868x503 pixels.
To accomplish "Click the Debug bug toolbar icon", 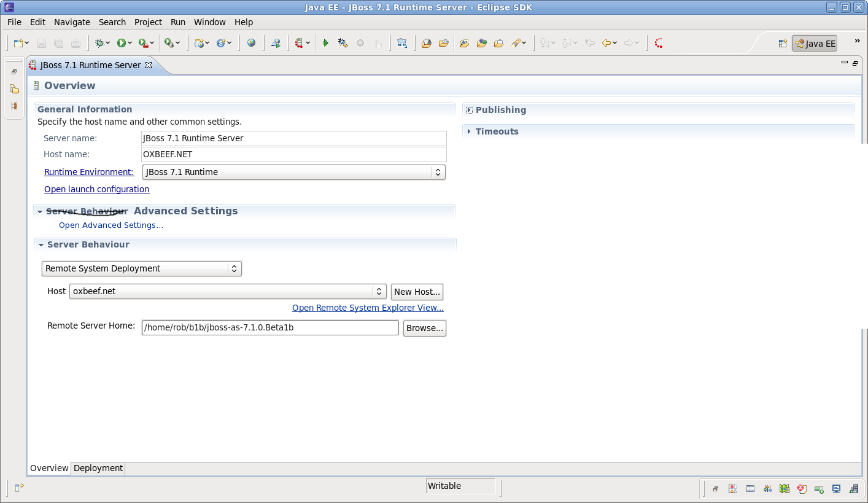I will click(99, 43).
